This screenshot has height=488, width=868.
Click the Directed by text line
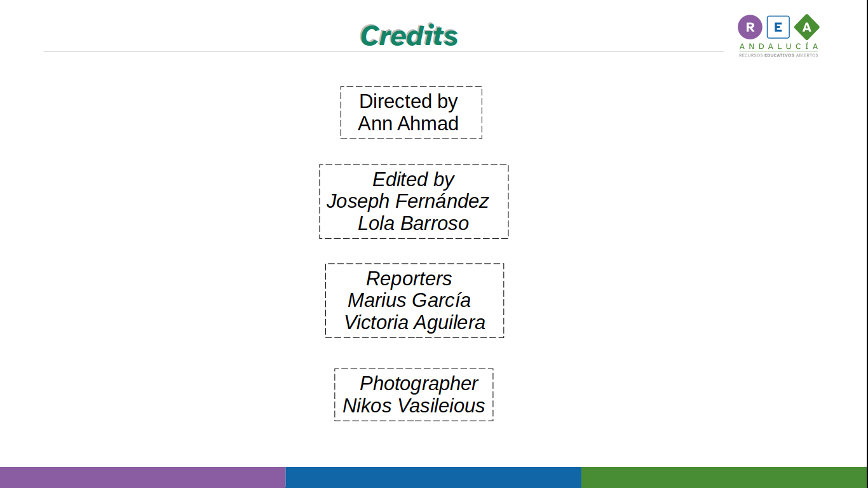[409, 102]
